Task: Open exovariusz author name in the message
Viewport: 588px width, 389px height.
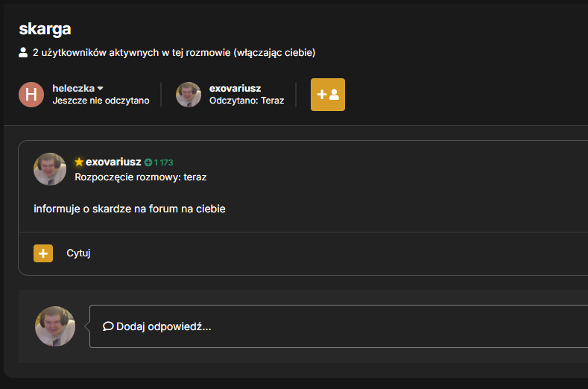Action: click(x=113, y=162)
